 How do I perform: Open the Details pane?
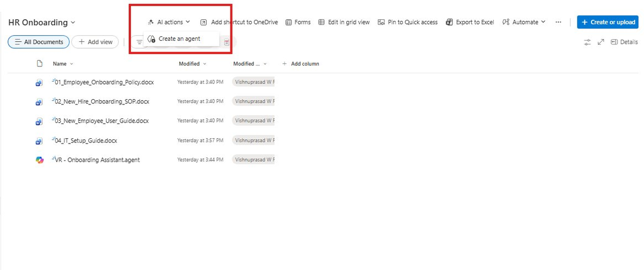(x=624, y=42)
